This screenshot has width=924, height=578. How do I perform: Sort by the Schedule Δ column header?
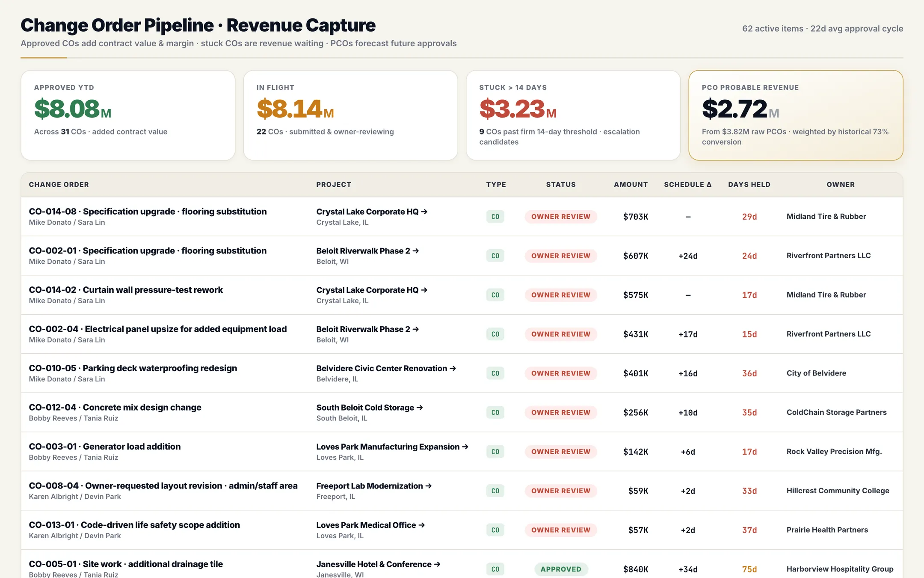688,185
